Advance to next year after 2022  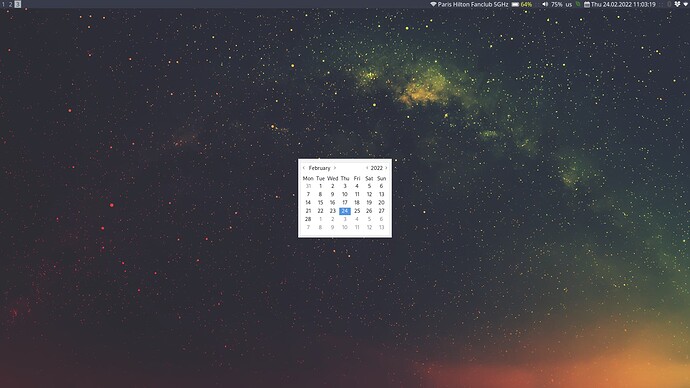(x=386, y=168)
